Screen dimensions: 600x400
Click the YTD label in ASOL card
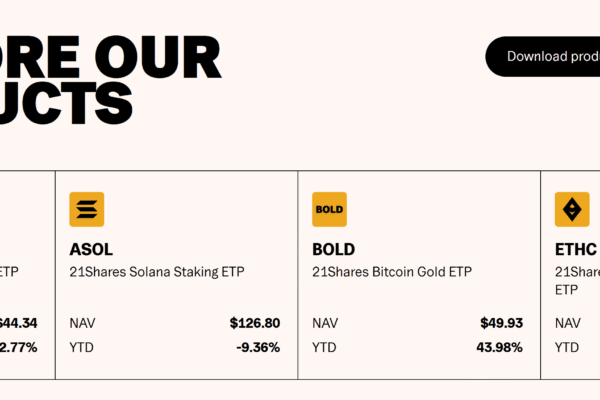tap(82, 347)
